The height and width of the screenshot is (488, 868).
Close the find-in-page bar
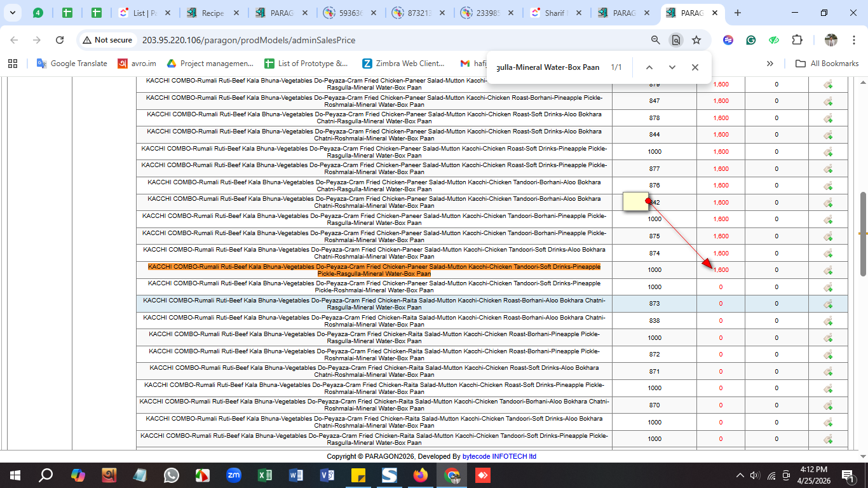click(695, 67)
